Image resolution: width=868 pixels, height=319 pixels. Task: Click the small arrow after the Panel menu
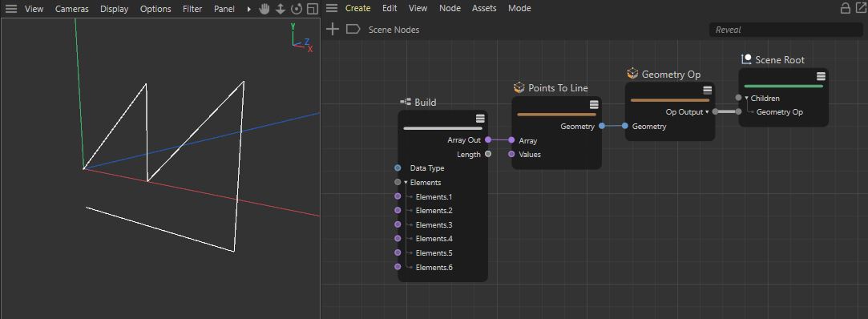(x=248, y=9)
